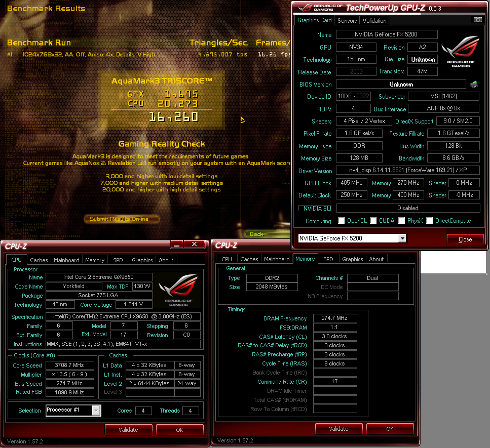Click the Core Voltage 1.344 V value
Viewport: 490px width, 448px height.
134,304
